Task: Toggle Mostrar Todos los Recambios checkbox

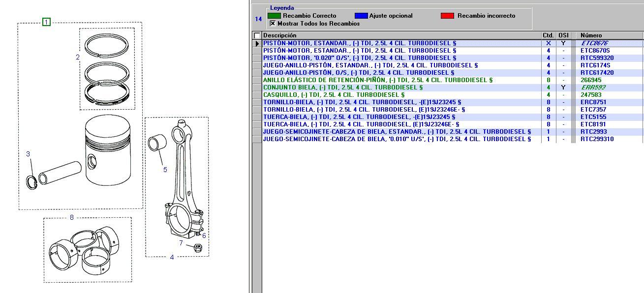Action: (x=273, y=24)
